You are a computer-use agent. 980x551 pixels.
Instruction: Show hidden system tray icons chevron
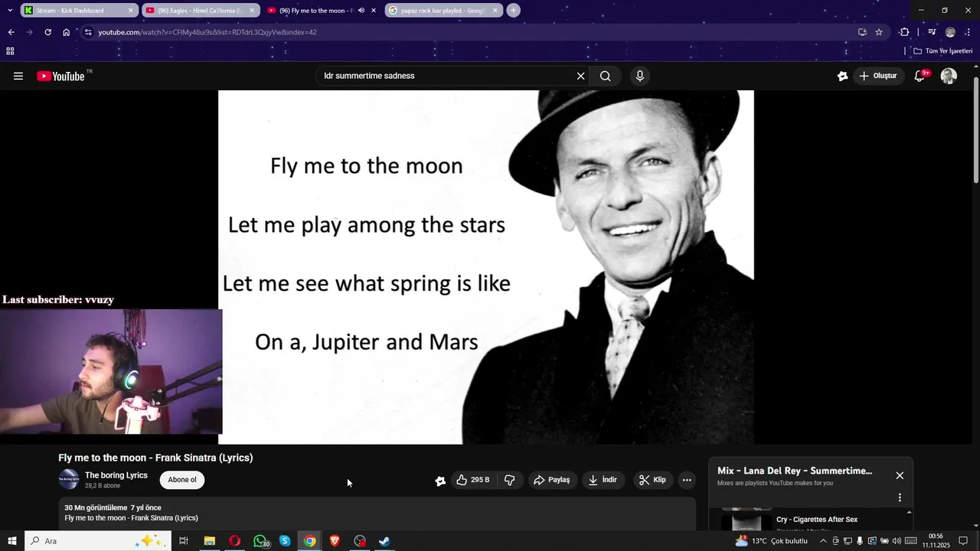click(x=823, y=541)
